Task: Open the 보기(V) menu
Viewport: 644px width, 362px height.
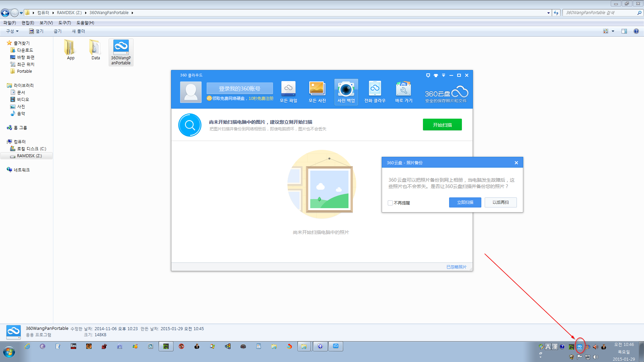Action: [46, 23]
